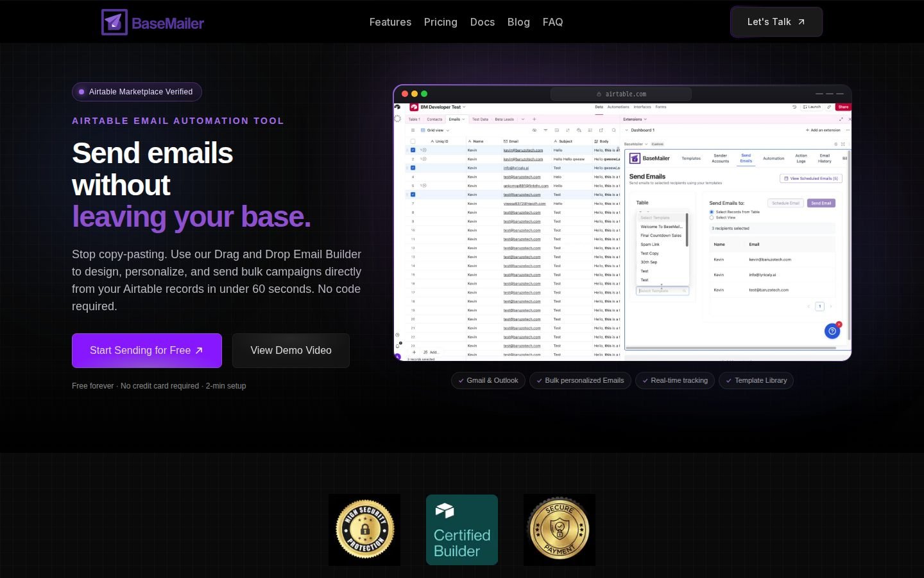Screen dimensions: 924x578
Task: Click the red Share button
Action: (x=843, y=107)
